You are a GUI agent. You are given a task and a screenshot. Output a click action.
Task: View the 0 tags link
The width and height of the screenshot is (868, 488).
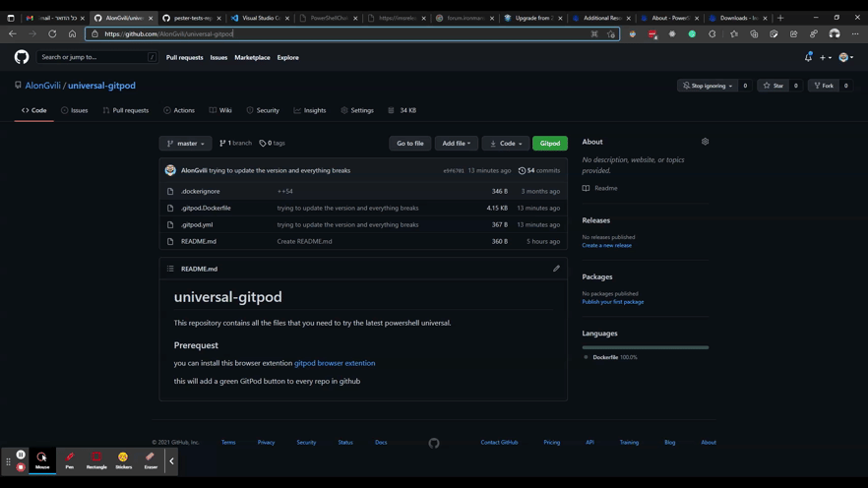click(x=272, y=143)
